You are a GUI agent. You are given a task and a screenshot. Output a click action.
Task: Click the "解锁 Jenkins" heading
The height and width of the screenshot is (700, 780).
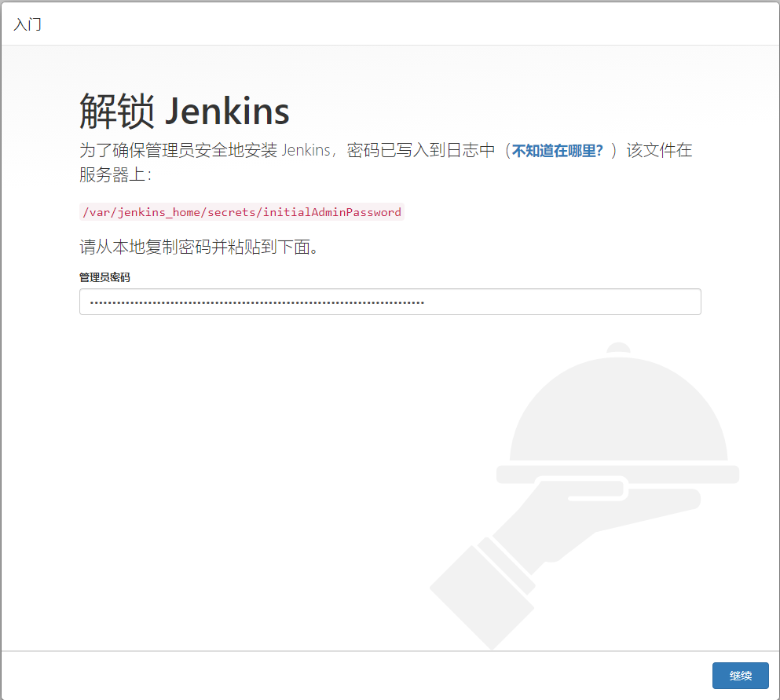[x=182, y=108]
